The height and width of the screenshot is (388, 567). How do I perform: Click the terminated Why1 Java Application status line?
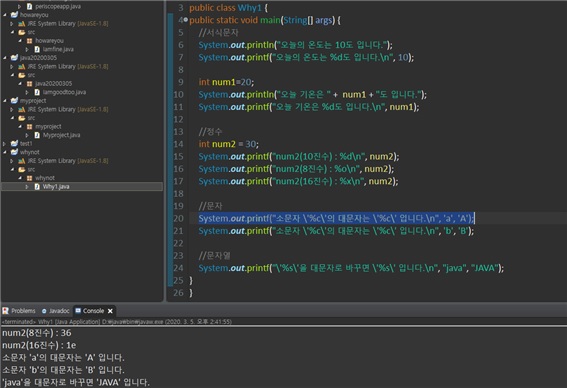[117, 321]
